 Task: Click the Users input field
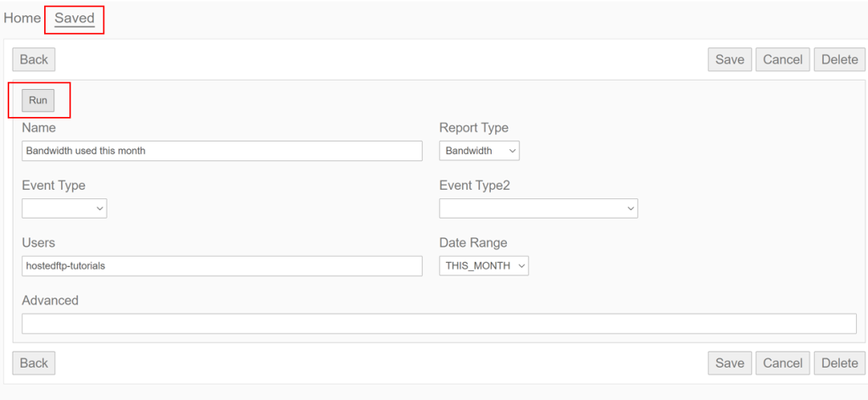coord(222,266)
